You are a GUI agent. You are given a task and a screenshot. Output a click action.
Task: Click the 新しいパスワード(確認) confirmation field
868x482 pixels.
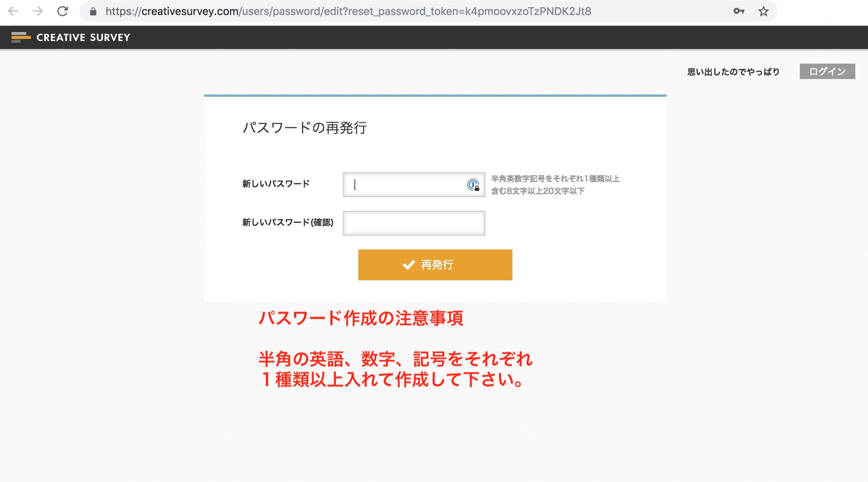(414, 223)
